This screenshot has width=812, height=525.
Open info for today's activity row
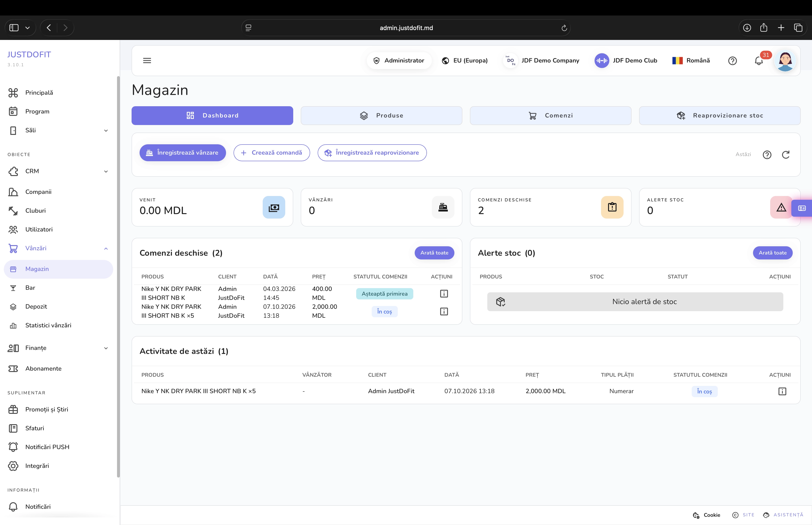[782, 391]
